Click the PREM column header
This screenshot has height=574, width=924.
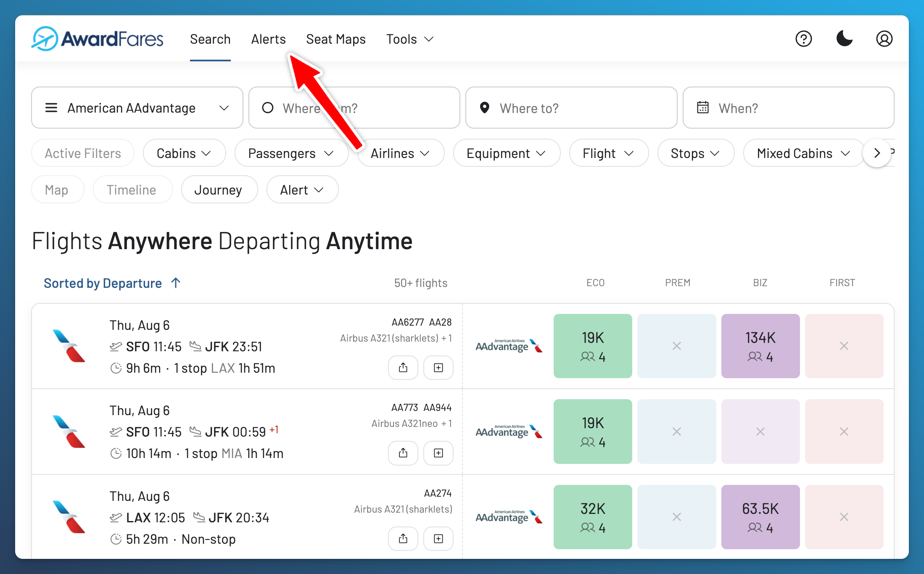(678, 283)
